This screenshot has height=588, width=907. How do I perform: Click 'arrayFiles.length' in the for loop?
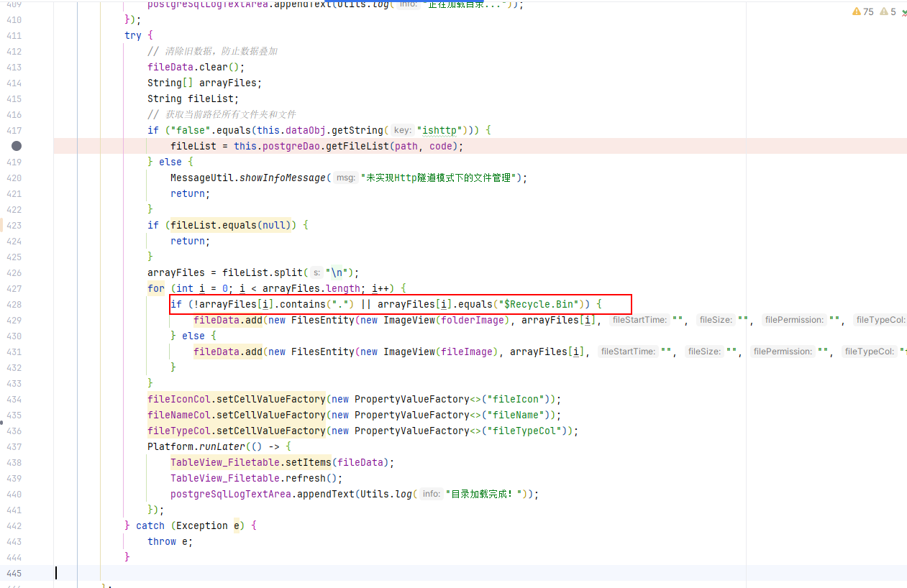tap(311, 288)
